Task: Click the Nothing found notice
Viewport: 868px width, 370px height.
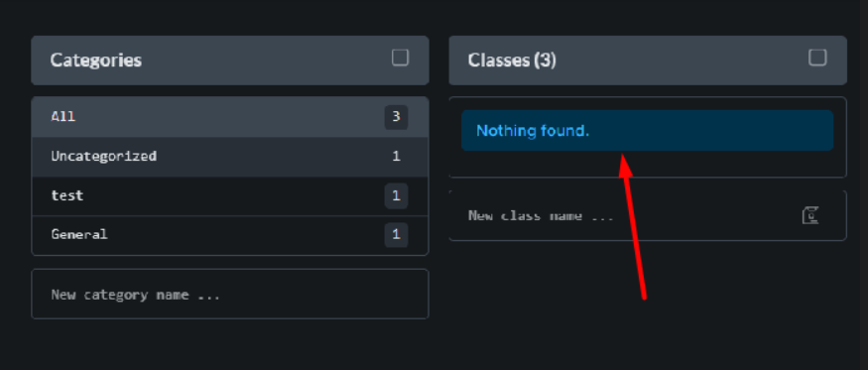Action: 647,130
